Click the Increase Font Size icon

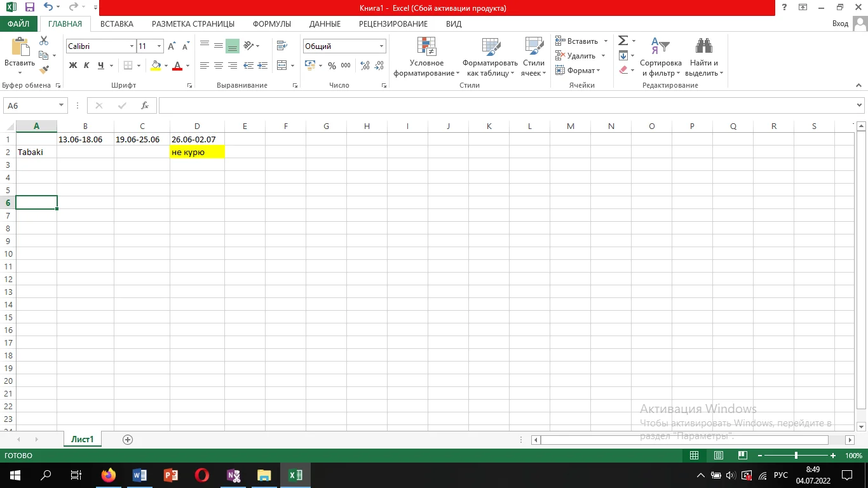(x=172, y=46)
